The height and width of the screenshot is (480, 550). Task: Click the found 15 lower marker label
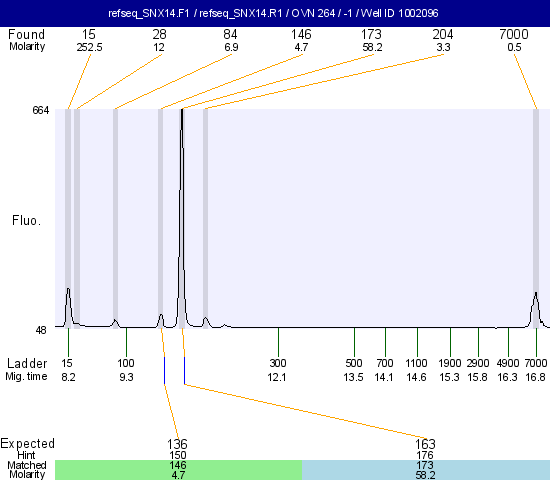pyautogui.click(x=89, y=34)
